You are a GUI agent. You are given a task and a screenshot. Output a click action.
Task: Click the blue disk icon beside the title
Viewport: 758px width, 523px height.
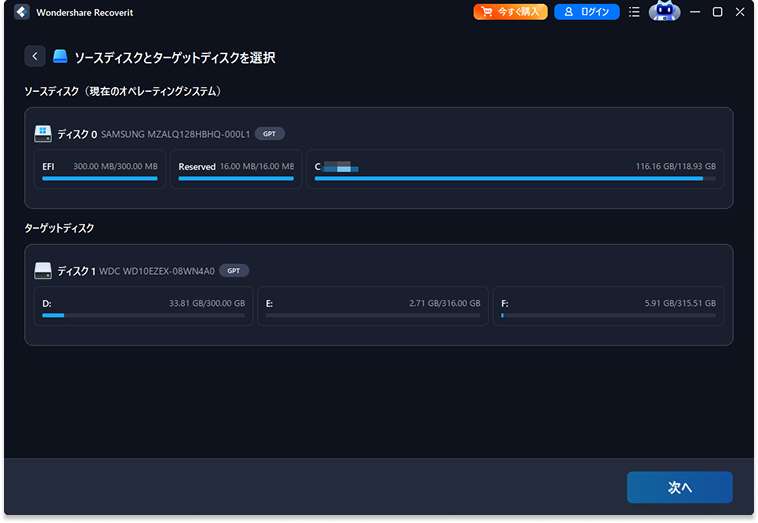[60, 57]
